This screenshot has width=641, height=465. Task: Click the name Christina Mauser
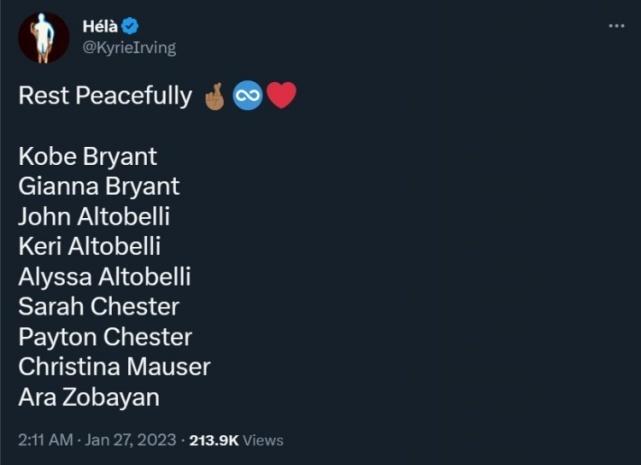pos(114,367)
